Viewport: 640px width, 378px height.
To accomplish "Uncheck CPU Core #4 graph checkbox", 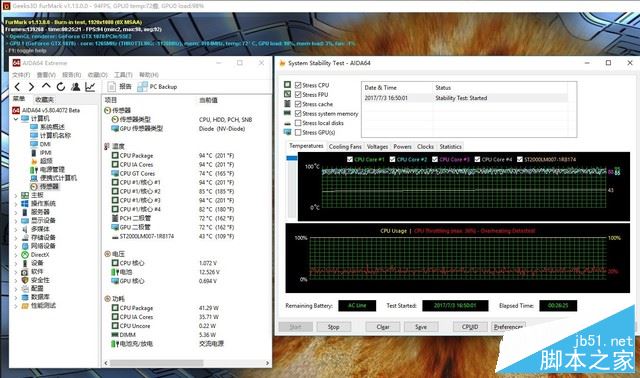I will [477, 159].
